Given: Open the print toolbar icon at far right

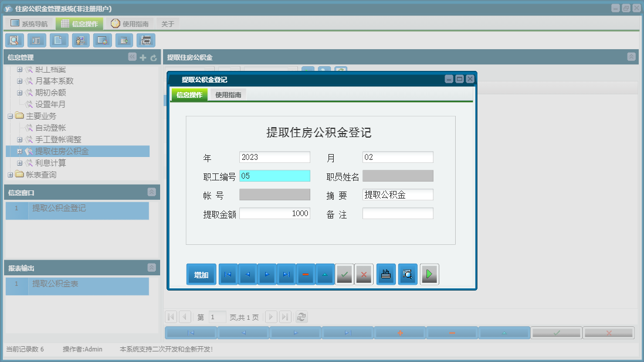Looking at the screenshot, I should pyautogui.click(x=146, y=40).
